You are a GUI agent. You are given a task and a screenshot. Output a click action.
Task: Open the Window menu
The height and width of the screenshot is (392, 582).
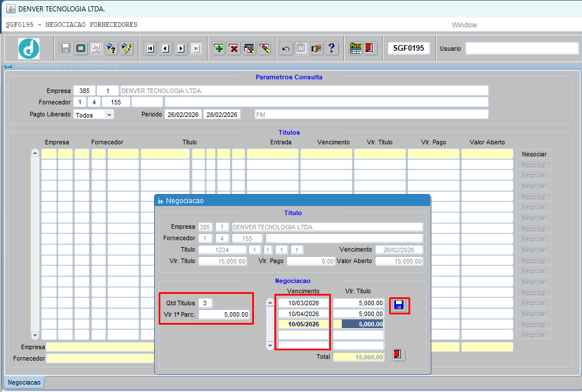[x=464, y=25]
